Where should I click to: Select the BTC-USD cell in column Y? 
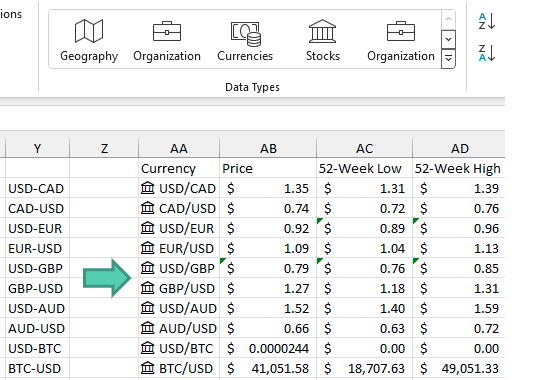click(37, 369)
